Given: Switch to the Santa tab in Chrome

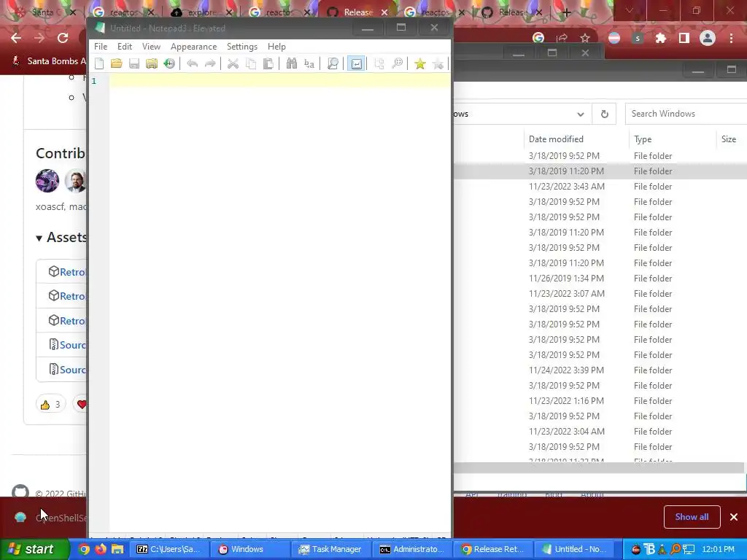Looking at the screenshot, I should point(42,12).
